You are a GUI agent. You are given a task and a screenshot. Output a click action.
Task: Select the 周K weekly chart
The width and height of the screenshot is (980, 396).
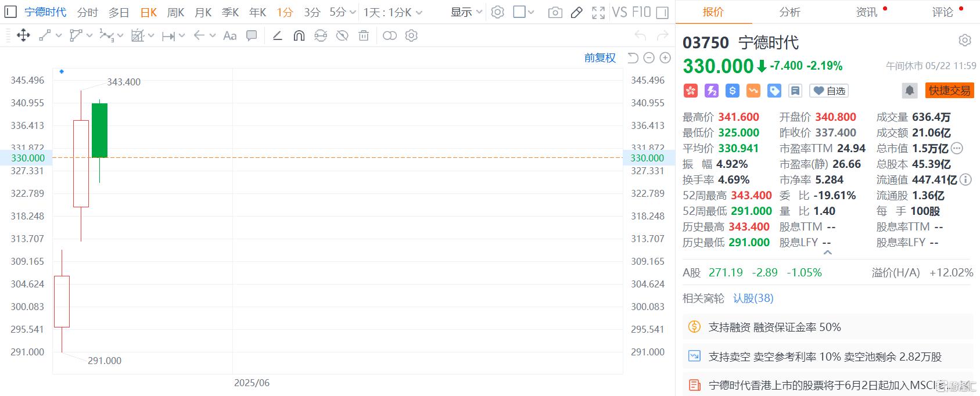pyautogui.click(x=175, y=12)
